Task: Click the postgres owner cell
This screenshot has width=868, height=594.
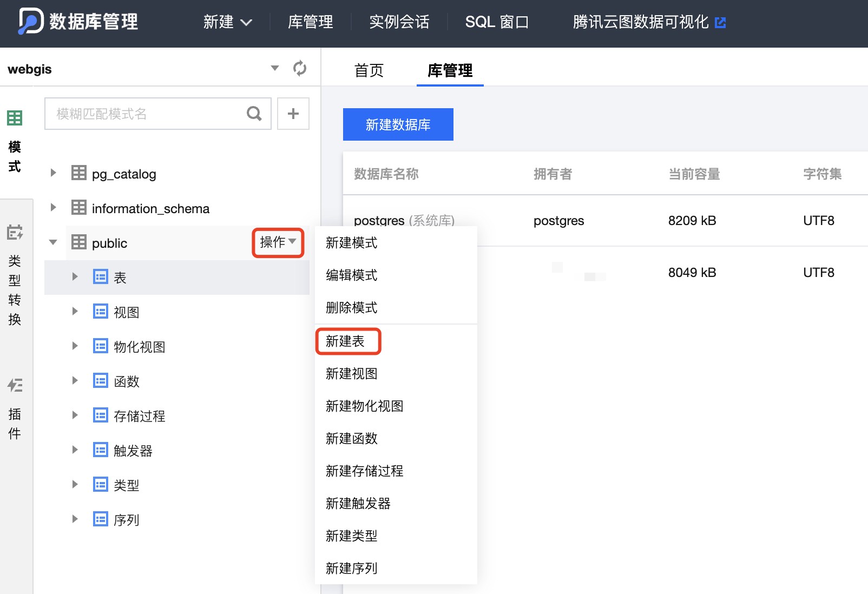Action: [559, 221]
